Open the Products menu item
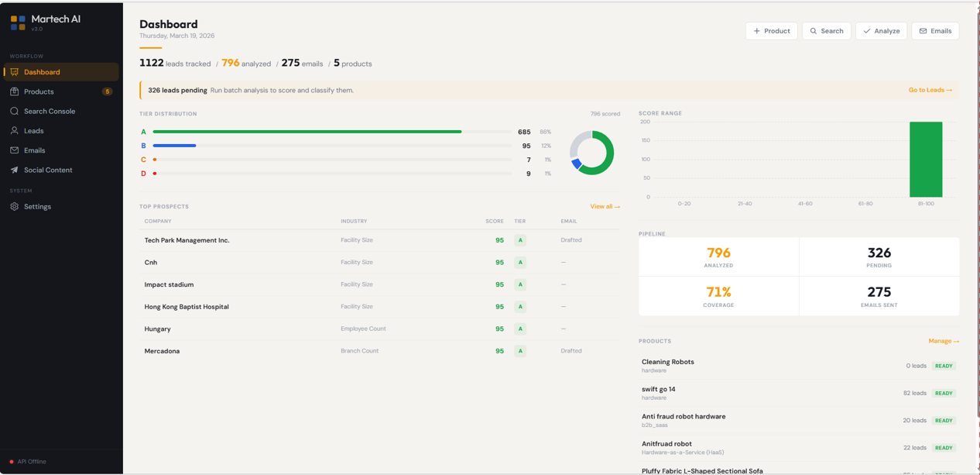Viewport: 980px width, 475px height. coord(62,91)
